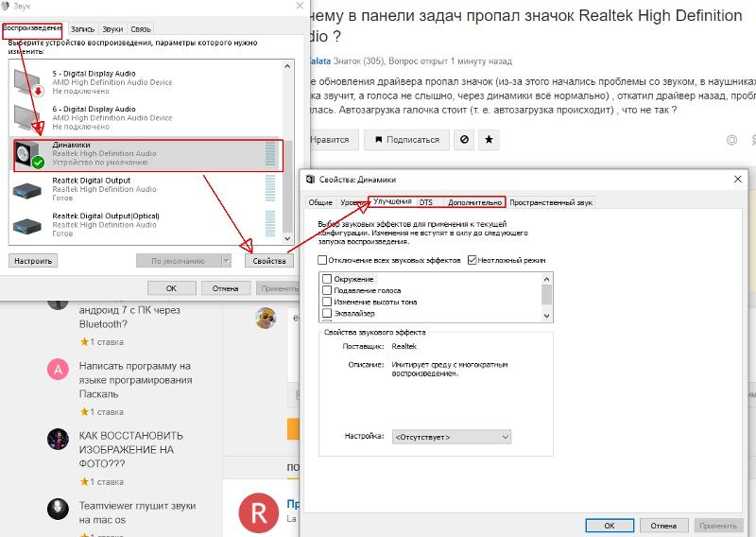Viewport: 756px width, 537px height.
Task: Click Отмена in the Sound window
Action: [226, 288]
